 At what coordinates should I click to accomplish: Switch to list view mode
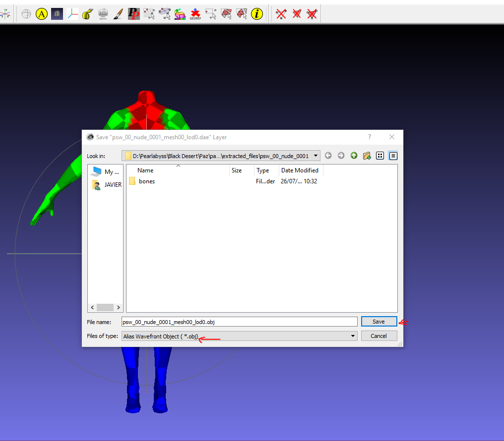[380, 156]
